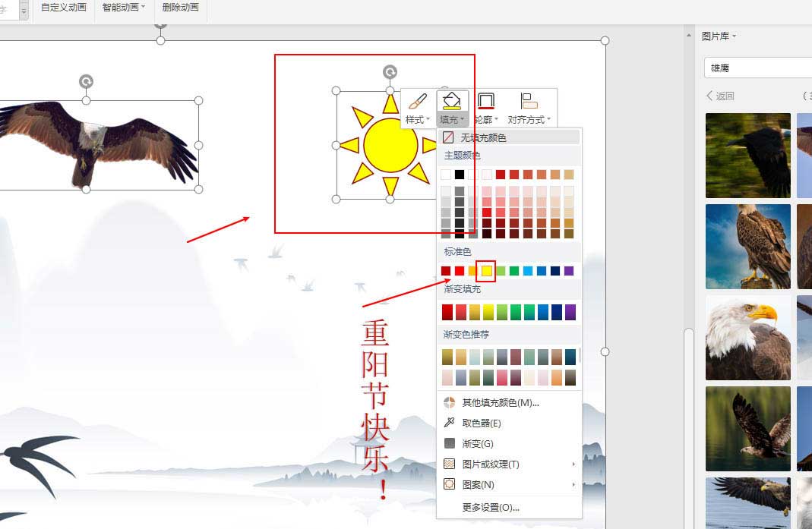Screen dimensions: 812x529
Task: Pick yellow standard color swatch
Action: pyautogui.click(x=487, y=271)
